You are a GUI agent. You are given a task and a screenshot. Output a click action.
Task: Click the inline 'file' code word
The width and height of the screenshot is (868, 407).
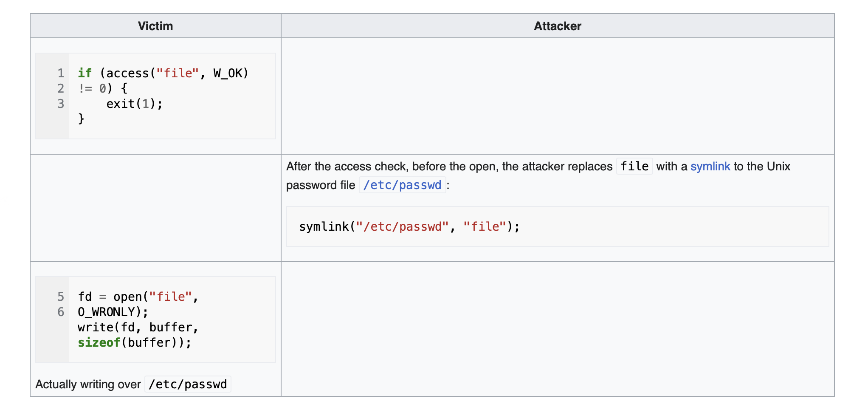[x=634, y=166]
